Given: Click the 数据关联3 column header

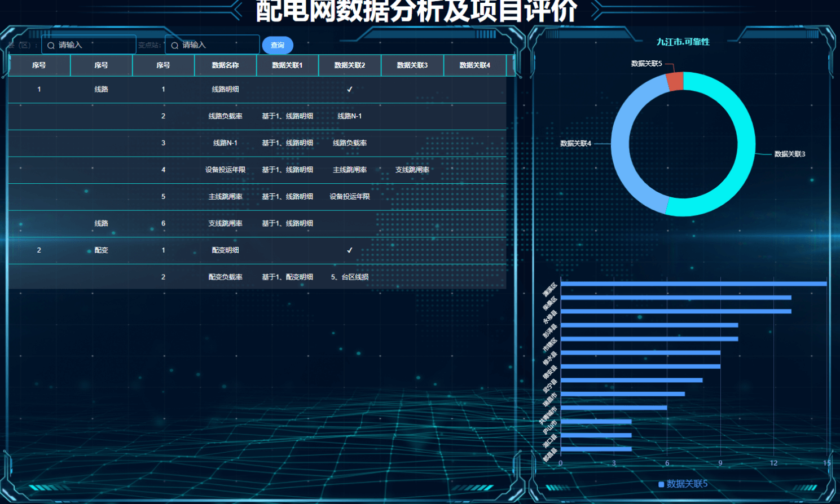Looking at the screenshot, I should [x=412, y=65].
